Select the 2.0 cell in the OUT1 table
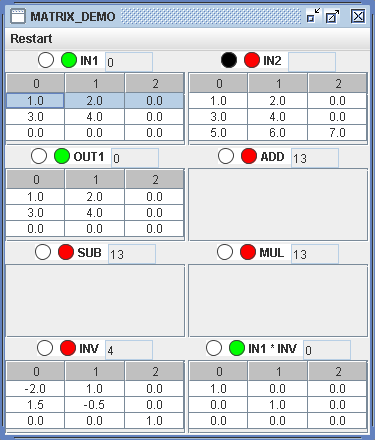This screenshot has width=375, height=440. [95, 197]
